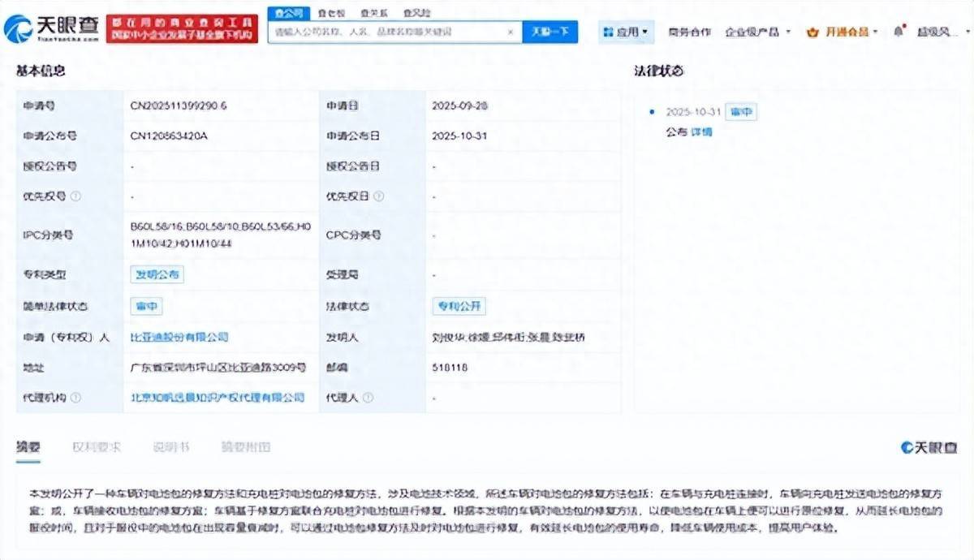Expand the 应用 dropdown menu
Screen dimensions: 974x560
pos(644,32)
